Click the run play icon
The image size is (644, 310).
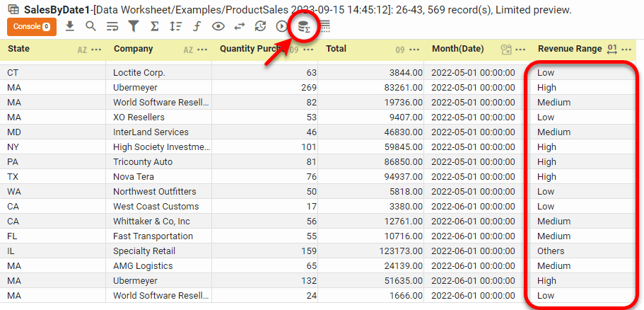[x=282, y=26]
